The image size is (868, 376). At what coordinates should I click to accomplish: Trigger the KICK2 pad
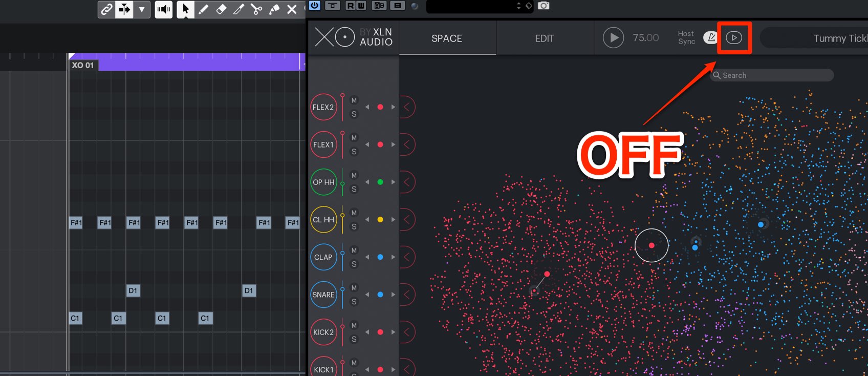tap(323, 332)
